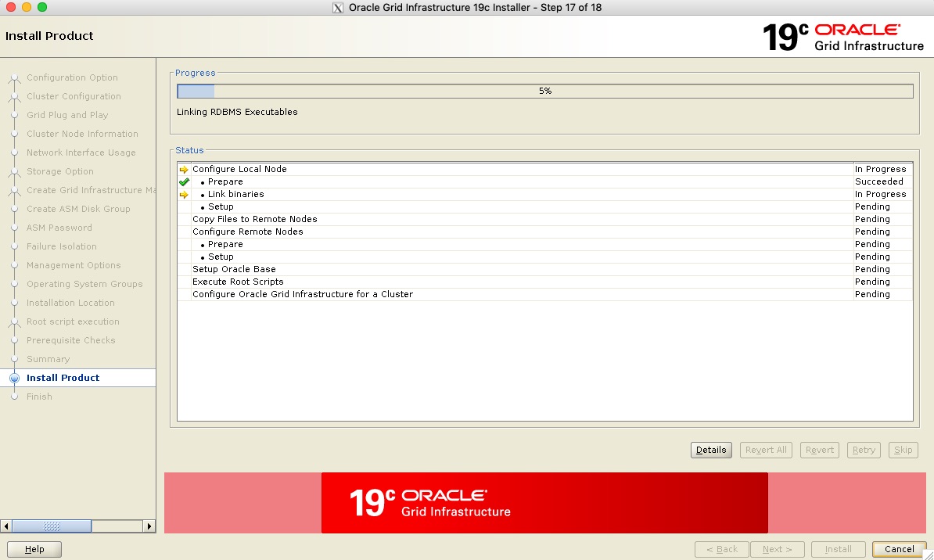Select the Operating System Groups step
The width and height of the screenshot is (934, 560).
click(84, 284)
